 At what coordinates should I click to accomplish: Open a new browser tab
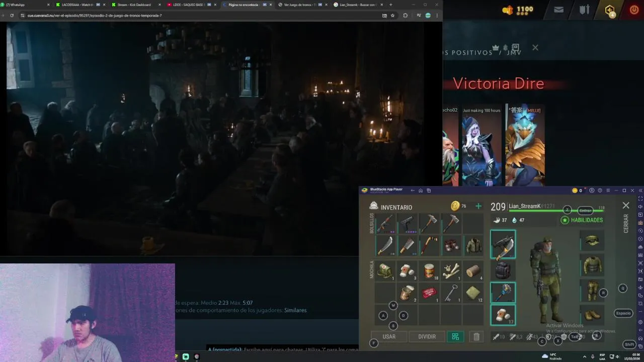[390, 5]
